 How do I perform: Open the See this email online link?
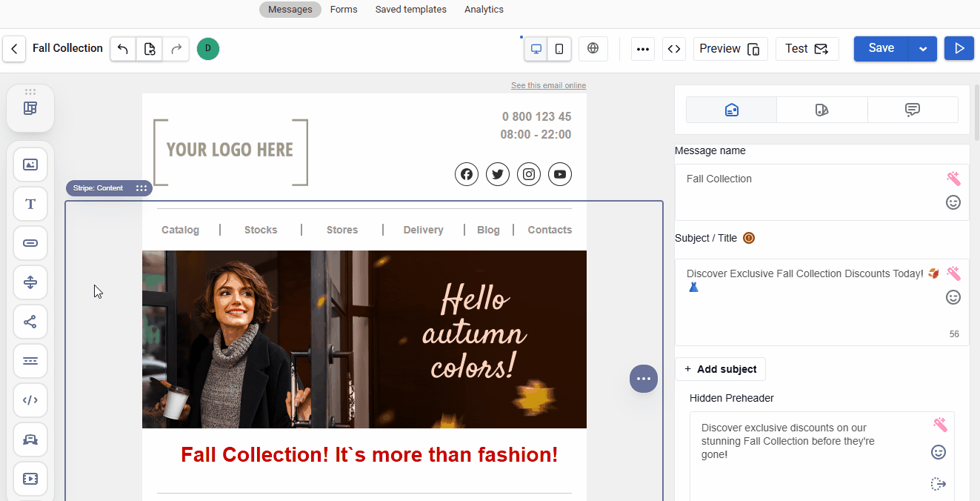tap(548, 85)
